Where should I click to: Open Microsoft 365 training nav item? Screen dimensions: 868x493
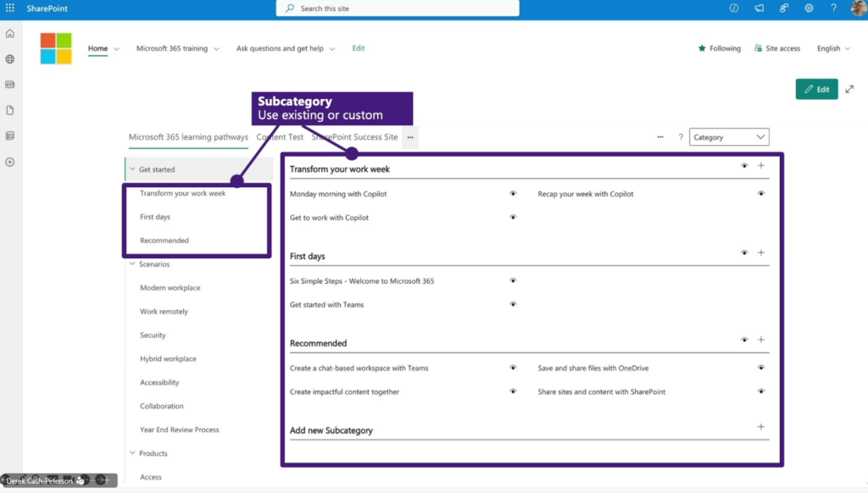click(x=171, y=48)
